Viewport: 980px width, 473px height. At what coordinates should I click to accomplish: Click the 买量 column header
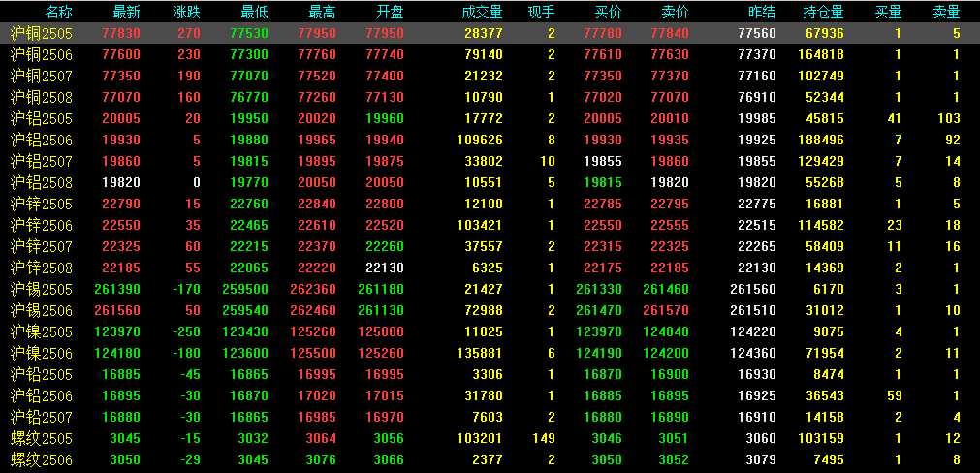click(x=888, y=12)
